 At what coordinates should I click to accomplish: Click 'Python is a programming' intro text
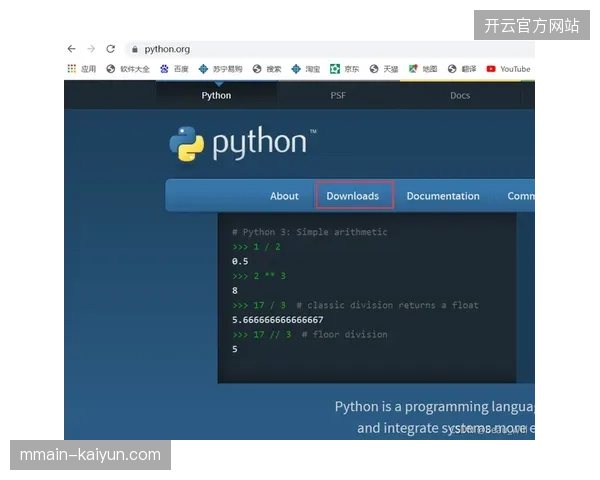coord(411,407)
